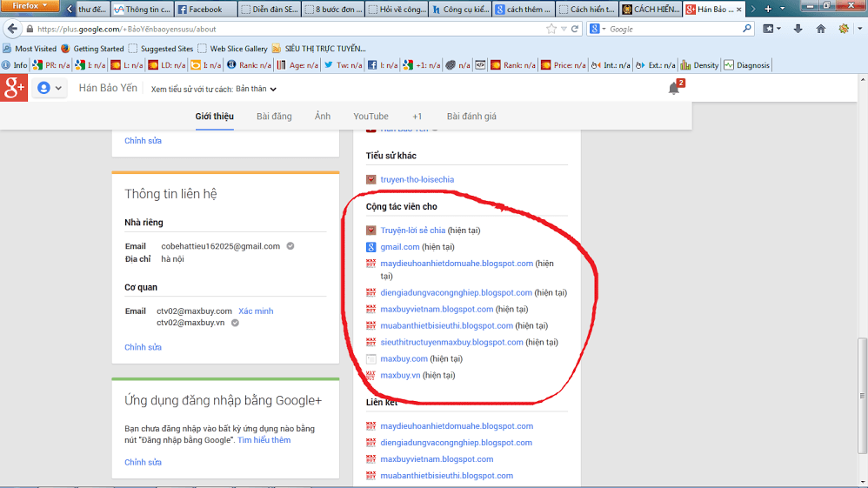Go to home page icon

pos(821,29)
